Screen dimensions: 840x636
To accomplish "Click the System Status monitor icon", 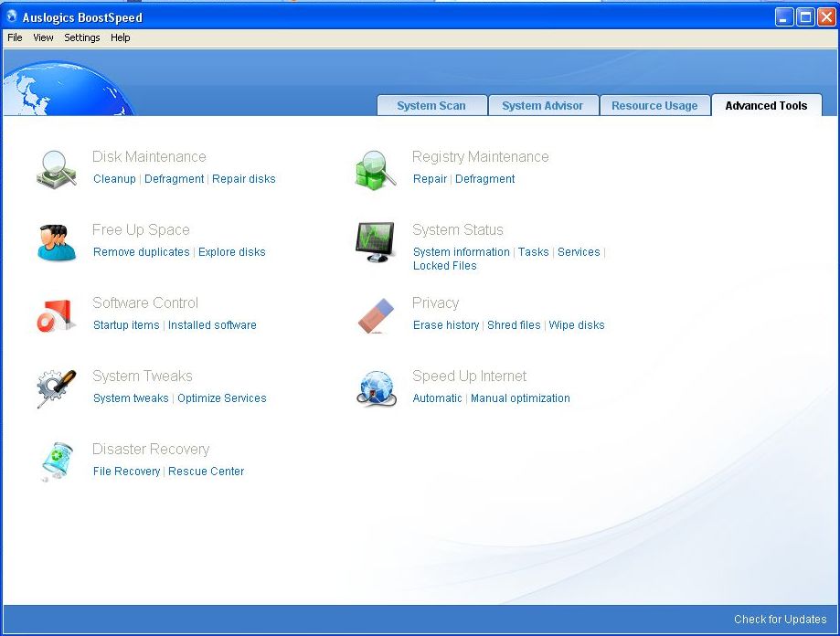I will 375,242.
